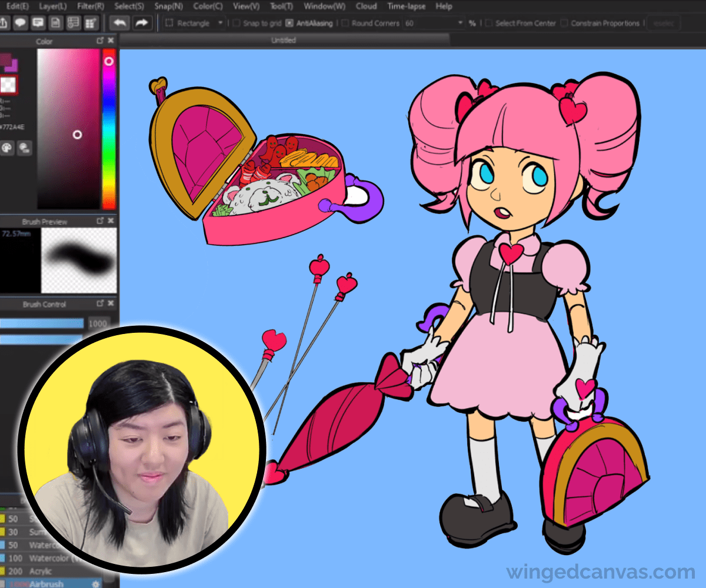This screenshot has width=706, height=588.
Task: Open the Rectangle selection shape dropdown
Action: point(194,24)
